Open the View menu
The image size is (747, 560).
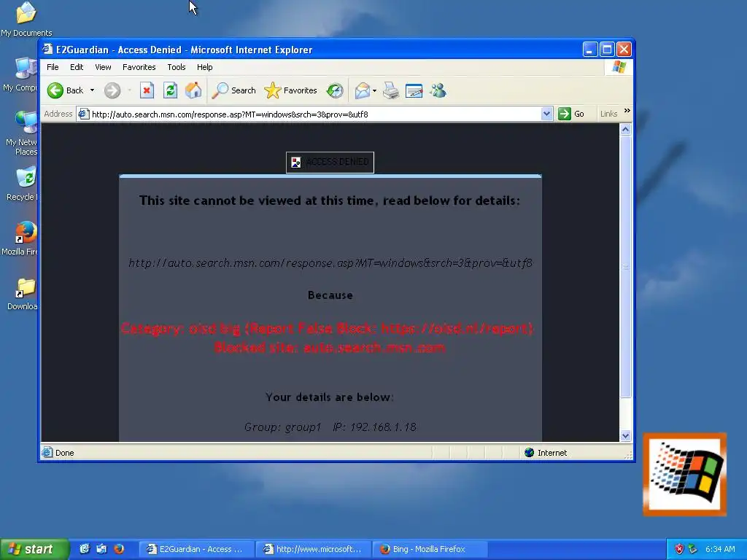pos(103,67)
